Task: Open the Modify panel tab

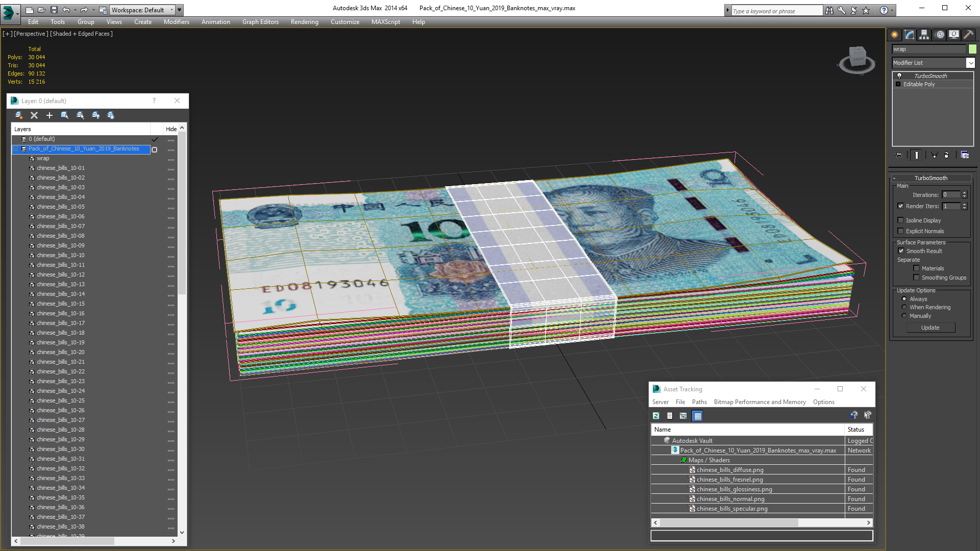Action: 909,35
